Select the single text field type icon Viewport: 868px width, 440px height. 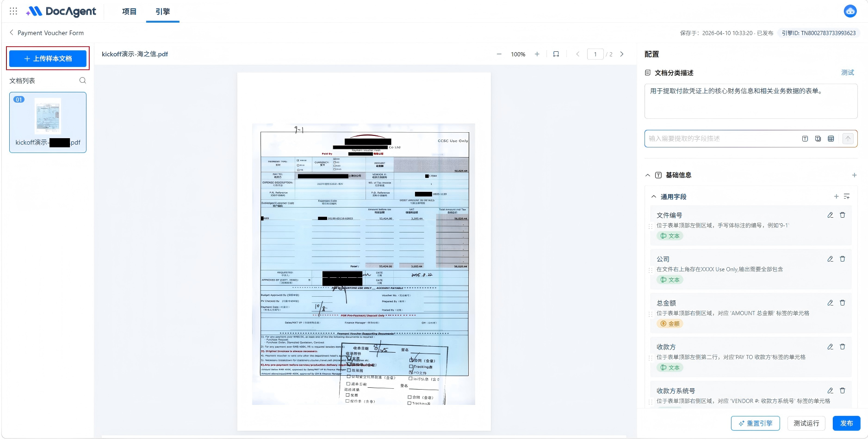[x=805, y=139]
